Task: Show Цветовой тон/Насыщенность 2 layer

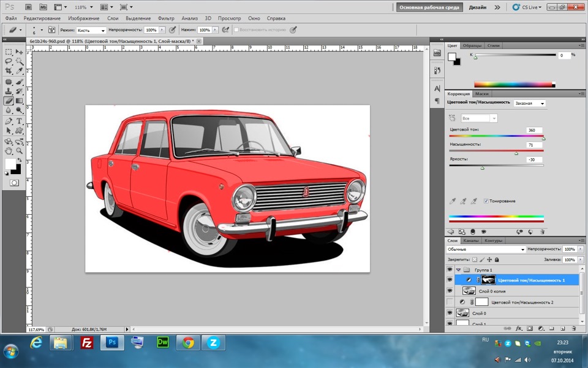Action: coord(450,302)
